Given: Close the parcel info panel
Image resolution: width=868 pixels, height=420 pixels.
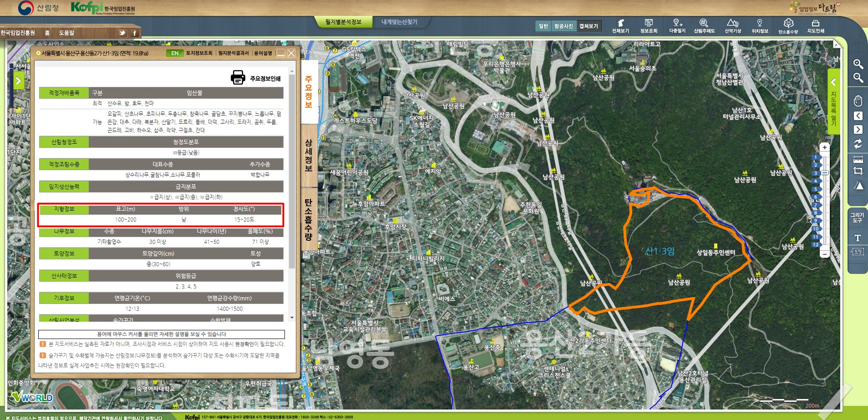Looking at the screenshot, I should [291, 53].
